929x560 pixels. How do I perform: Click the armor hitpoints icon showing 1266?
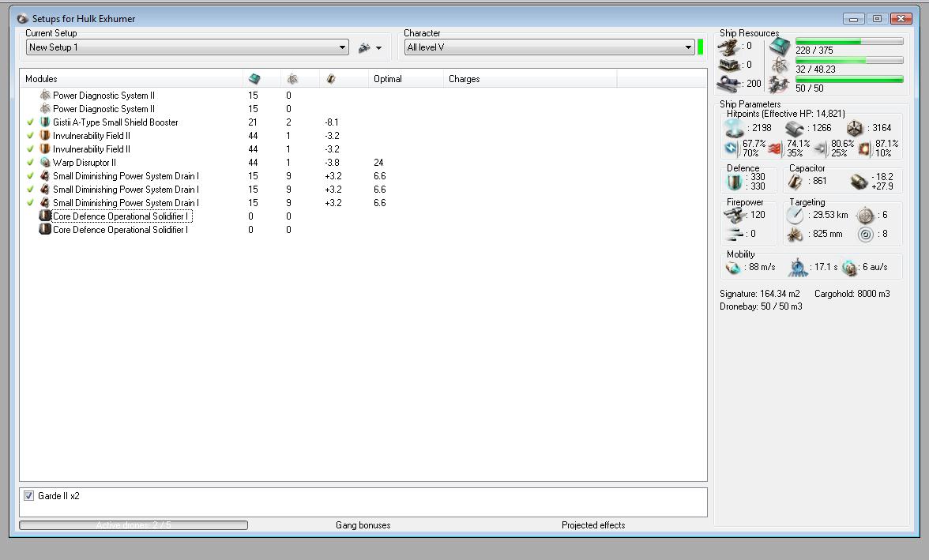point(795,128)
